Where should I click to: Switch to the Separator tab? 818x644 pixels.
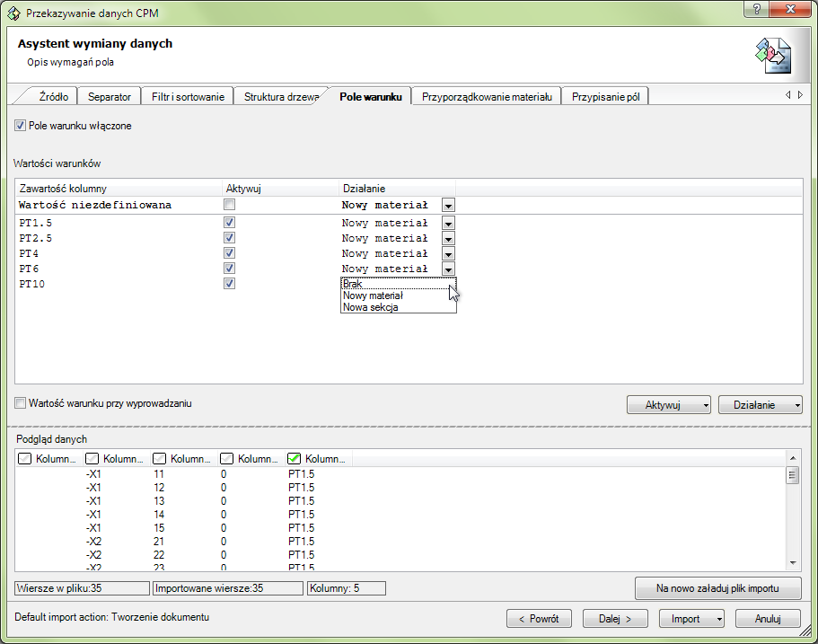110,96
